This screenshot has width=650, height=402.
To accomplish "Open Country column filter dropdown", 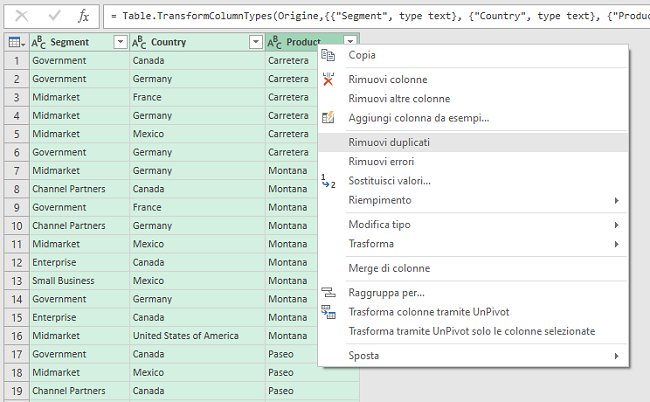I will [x=256, y=42].
